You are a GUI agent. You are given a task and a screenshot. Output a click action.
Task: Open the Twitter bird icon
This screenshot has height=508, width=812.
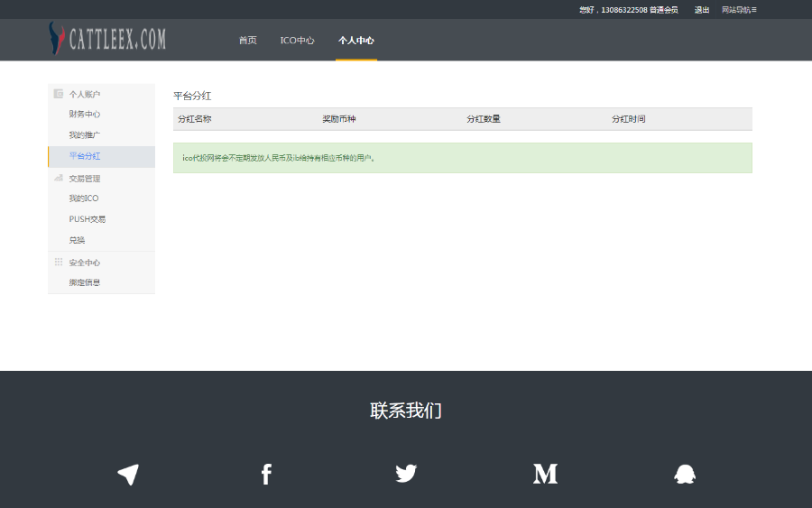[406, 474]
